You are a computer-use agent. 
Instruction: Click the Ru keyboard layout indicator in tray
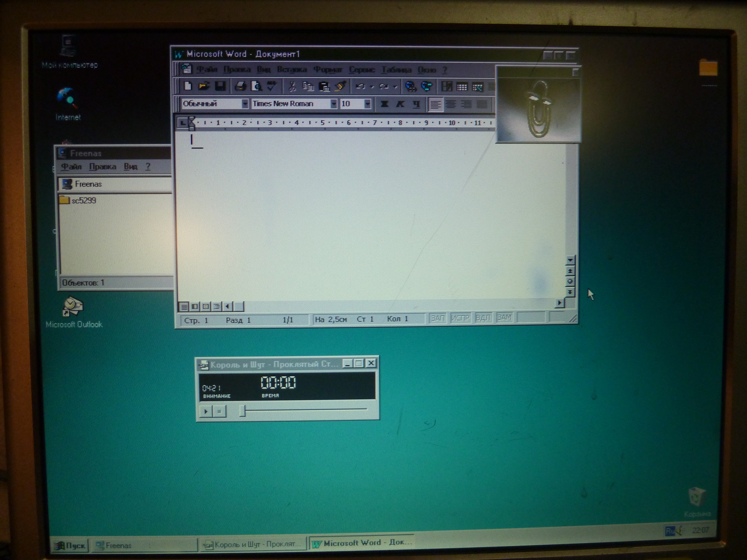tap(670, 530)
